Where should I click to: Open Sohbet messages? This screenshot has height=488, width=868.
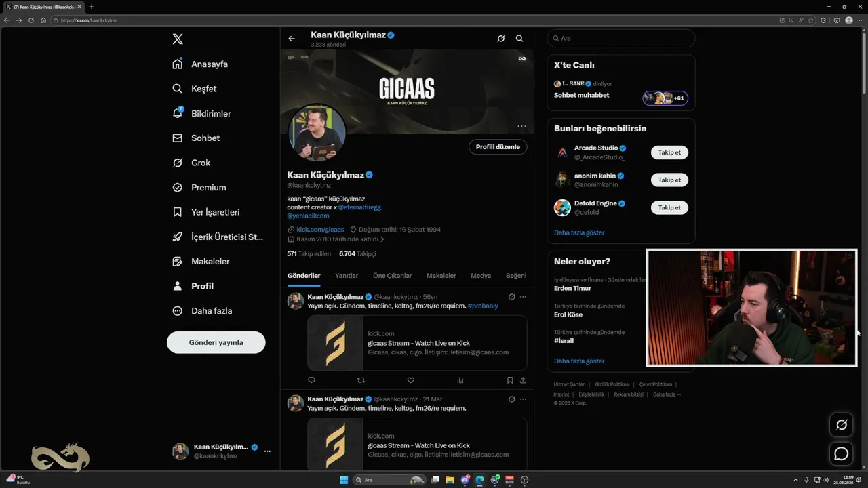[x=196, y=138]
